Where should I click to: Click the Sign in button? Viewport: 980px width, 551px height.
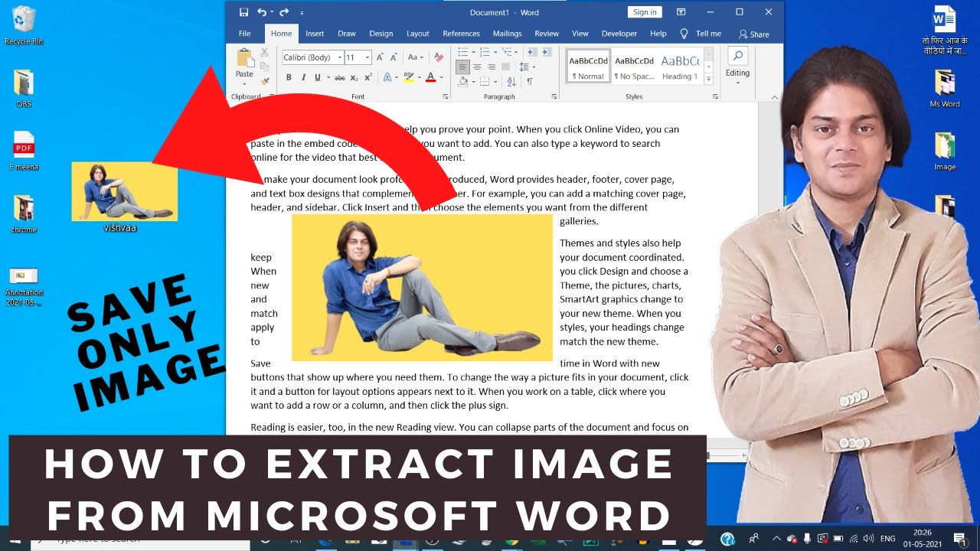645,12
